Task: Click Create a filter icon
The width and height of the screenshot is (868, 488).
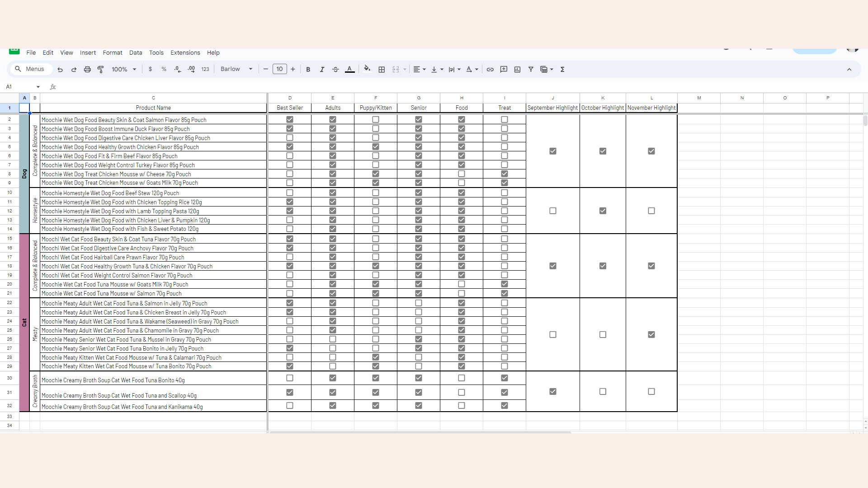Action: click(531, 70)
